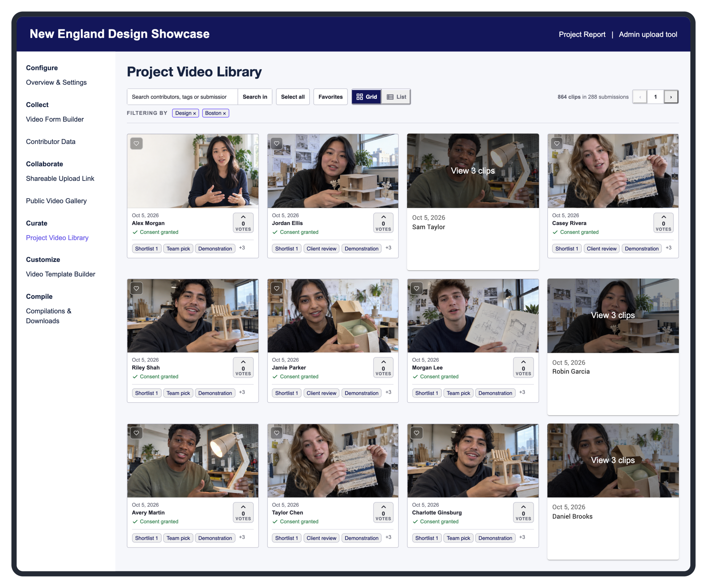The height and width of the screenshot is (588, 707).
Task: Favorite Casey Rivera's video with heart icon
Action: coord(557,143)
